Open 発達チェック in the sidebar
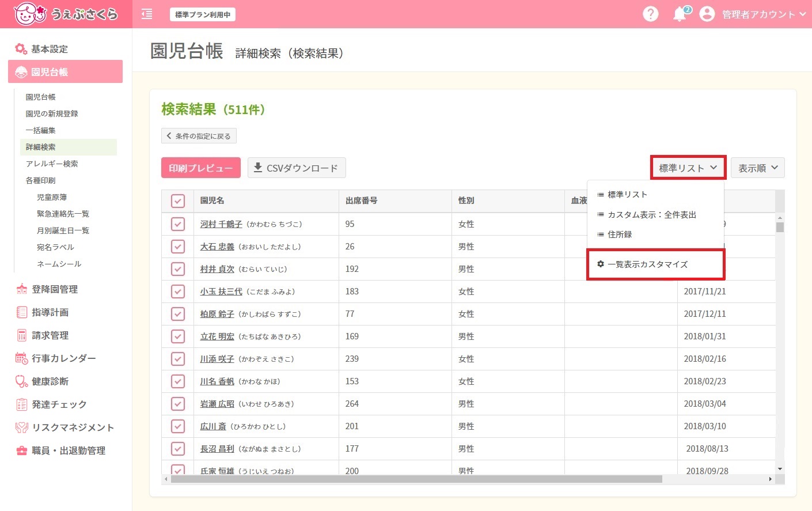Viewport: 812px width, 511px height. 51,404
